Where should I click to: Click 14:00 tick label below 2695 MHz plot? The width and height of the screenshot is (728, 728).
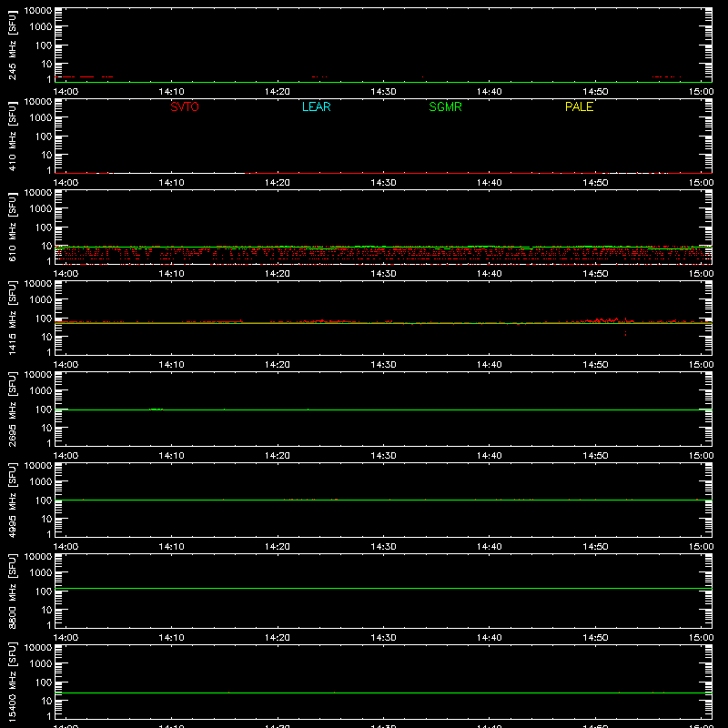pos(66,456)
